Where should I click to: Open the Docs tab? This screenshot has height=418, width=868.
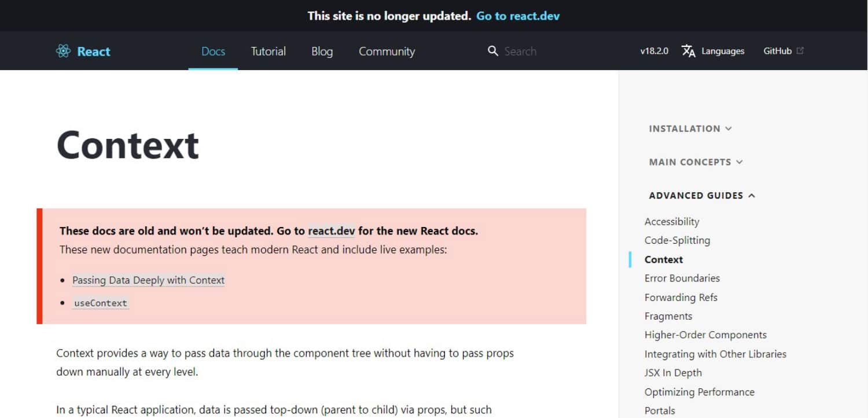click(213, 51)
